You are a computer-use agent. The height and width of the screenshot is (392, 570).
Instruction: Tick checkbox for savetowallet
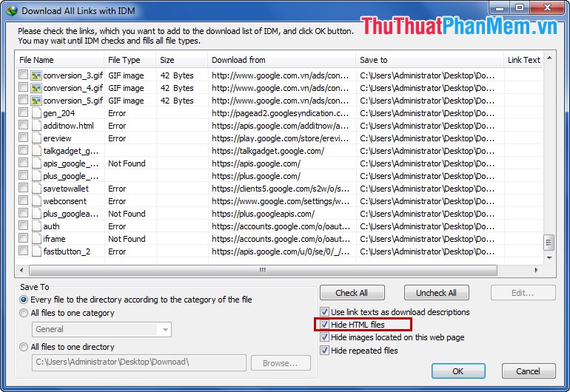(23, 188)
